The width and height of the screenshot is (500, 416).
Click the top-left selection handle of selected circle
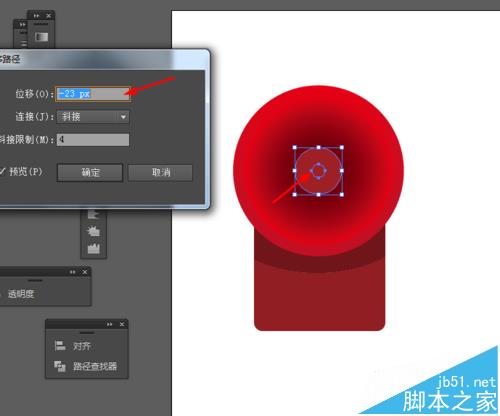[295, 147]
